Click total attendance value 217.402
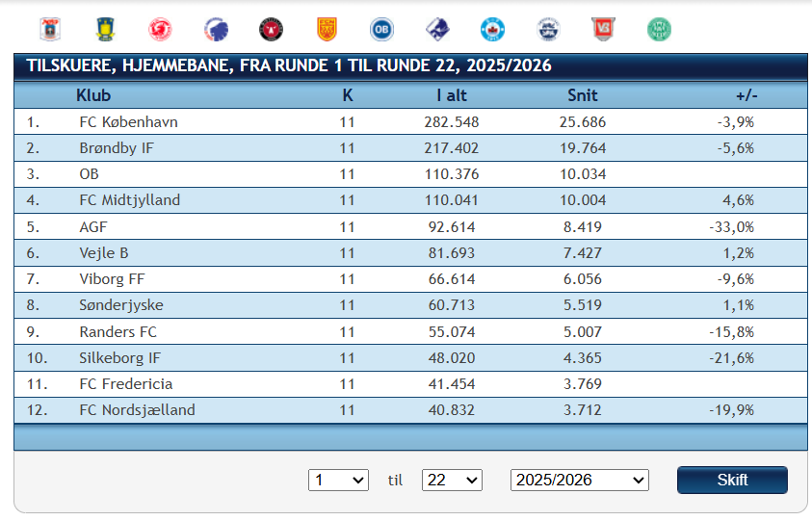This screenshot has width=812, height=521. pos(452,148)
